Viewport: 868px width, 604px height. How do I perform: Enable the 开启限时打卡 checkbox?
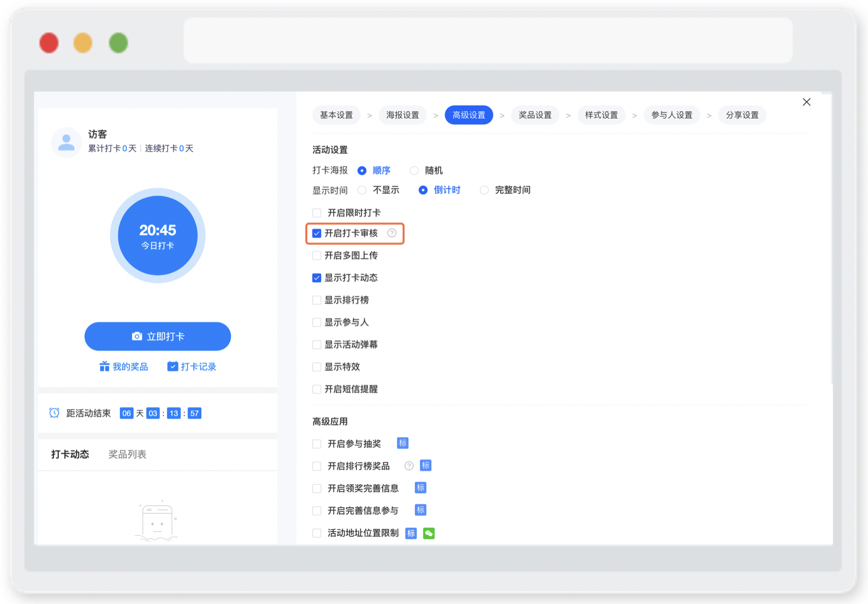(x=317, y=213)
